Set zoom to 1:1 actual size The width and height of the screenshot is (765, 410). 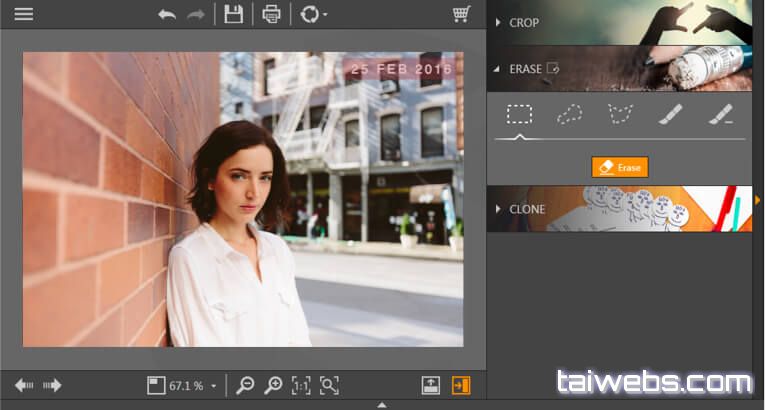(x=301, y=385)
